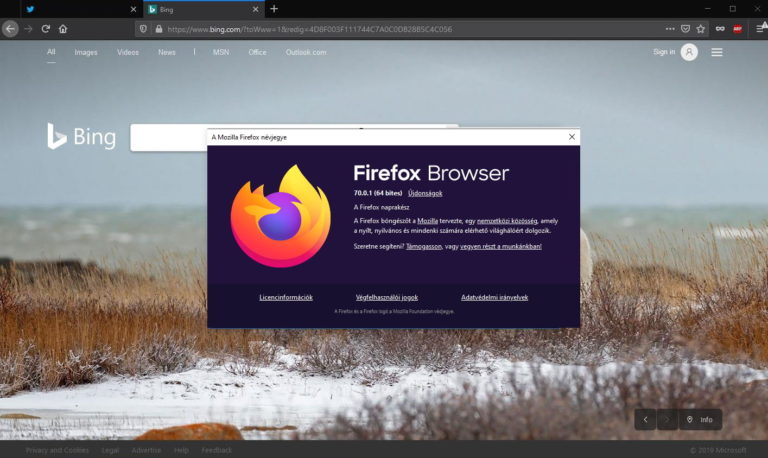
Task: Open the Outlook.com link
Action: click(306, 52)
